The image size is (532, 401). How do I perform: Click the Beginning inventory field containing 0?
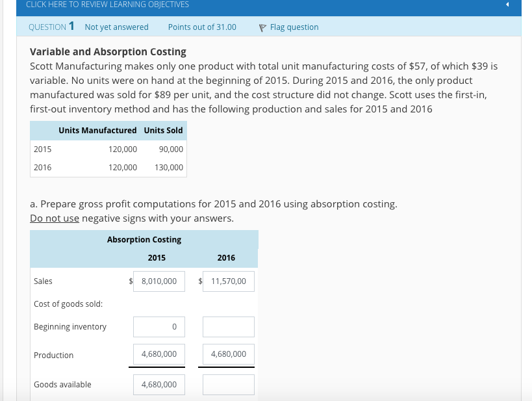(x=158, y=326)
